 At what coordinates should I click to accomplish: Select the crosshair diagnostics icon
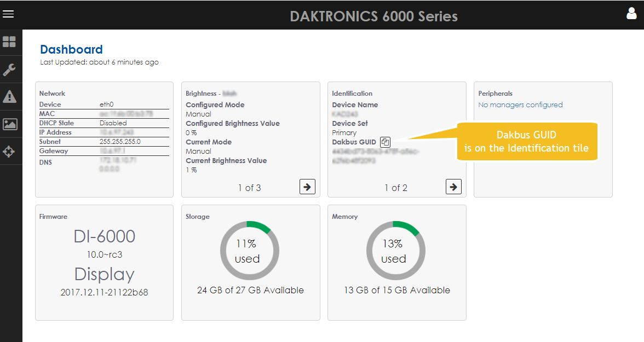(9, 152)
